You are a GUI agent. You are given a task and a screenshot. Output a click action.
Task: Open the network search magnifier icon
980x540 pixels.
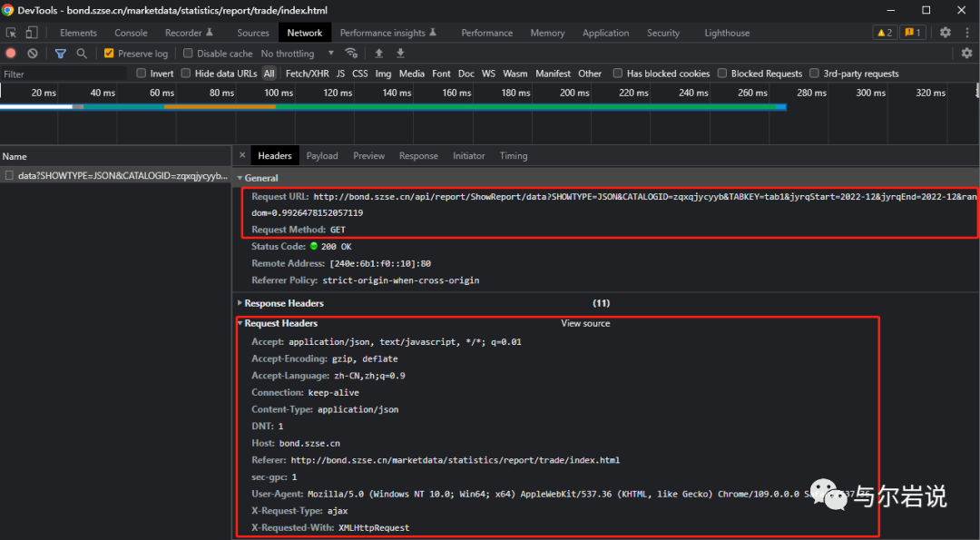pos(82,54)
